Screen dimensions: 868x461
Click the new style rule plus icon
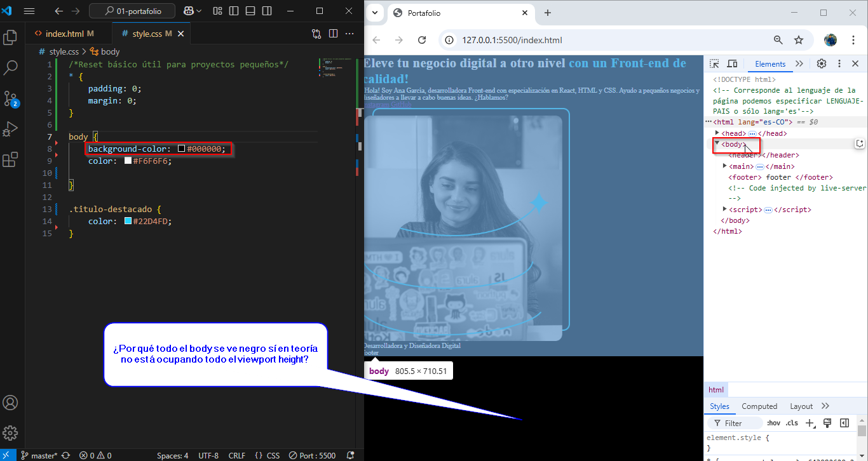(x=810, y=423)
